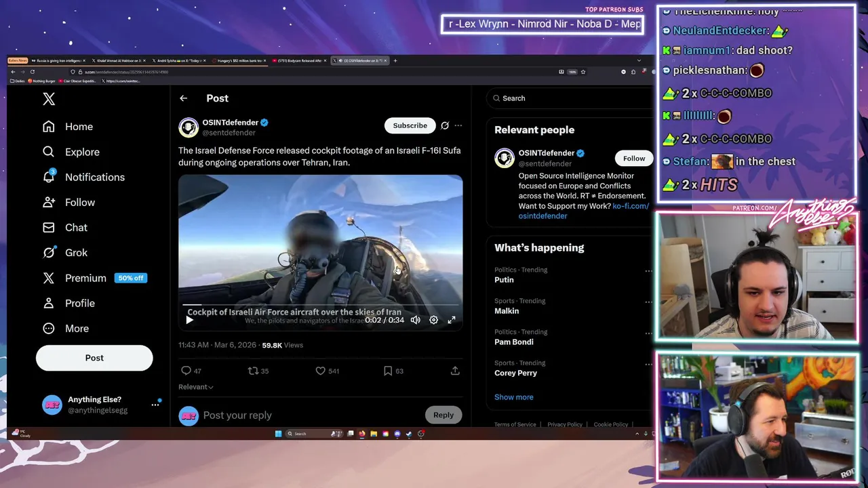Click the 59.8K Views count
The height and width of the screenshot is (488, 868).
[x=282, y=345]
